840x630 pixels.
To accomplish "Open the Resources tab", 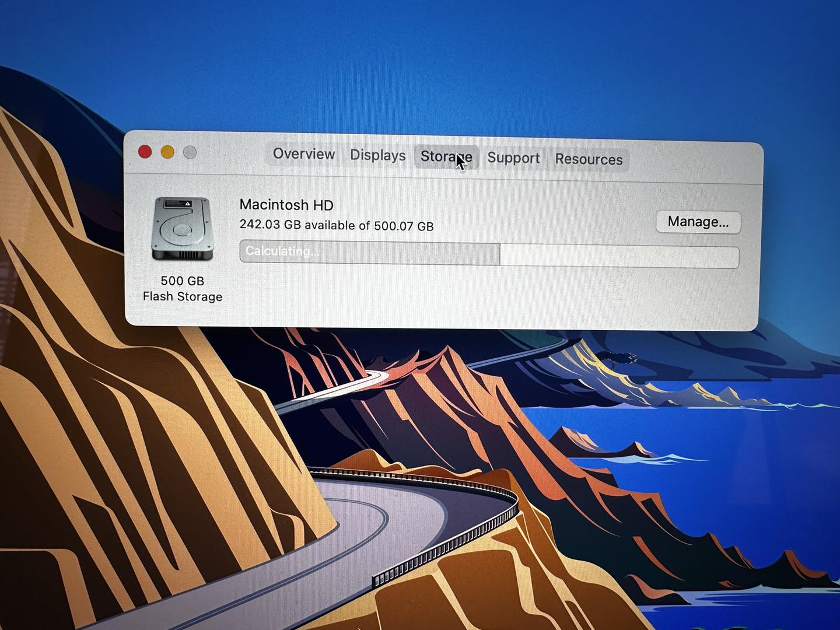I will [x=589, y=159].
